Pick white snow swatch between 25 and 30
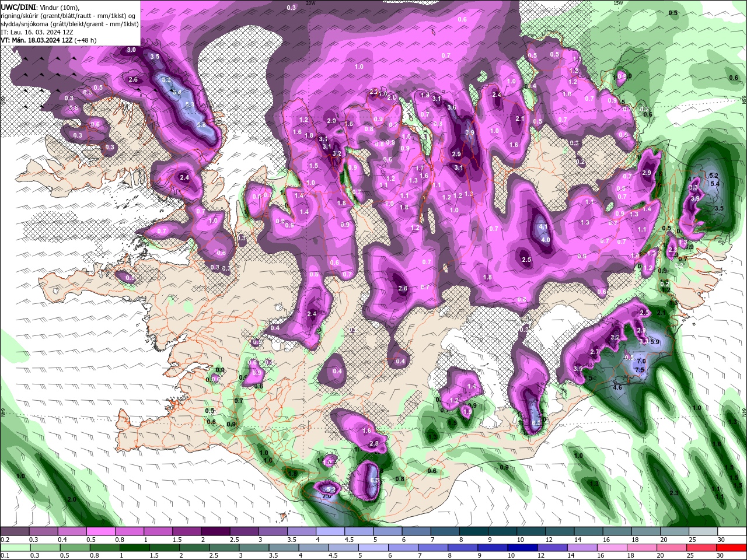The image size is (747, 560). (704, 531)
